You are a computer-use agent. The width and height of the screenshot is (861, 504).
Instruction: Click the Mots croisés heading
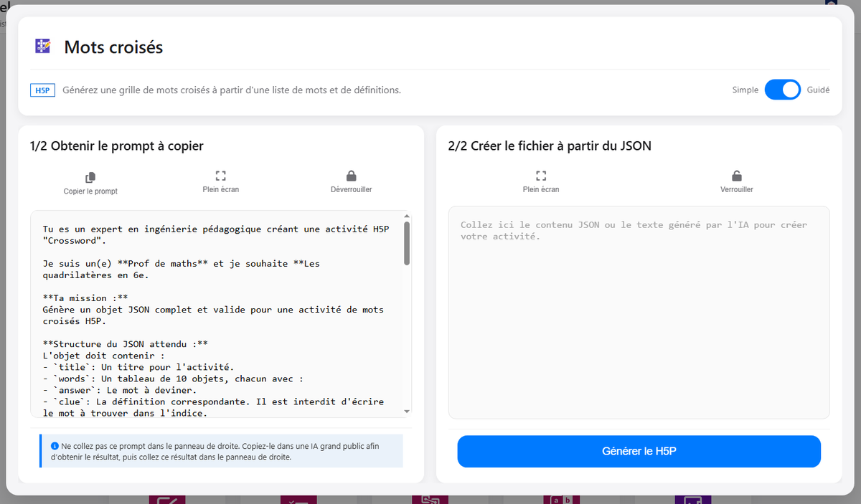(x=113, y=47)
